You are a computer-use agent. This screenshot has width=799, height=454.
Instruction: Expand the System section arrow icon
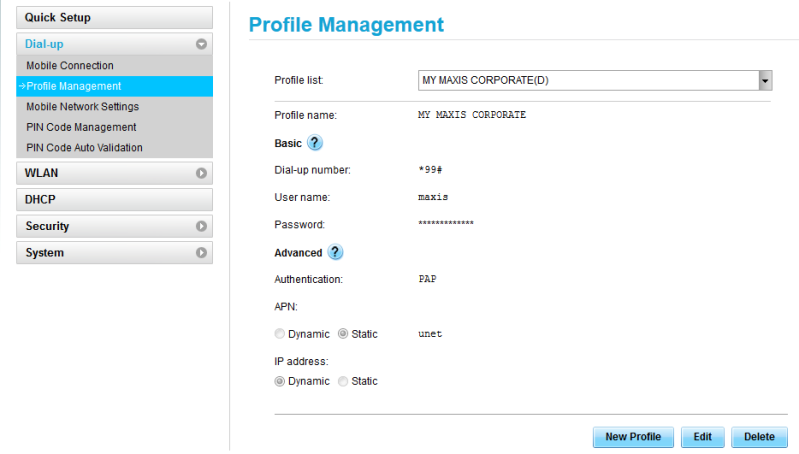point(201,253)
